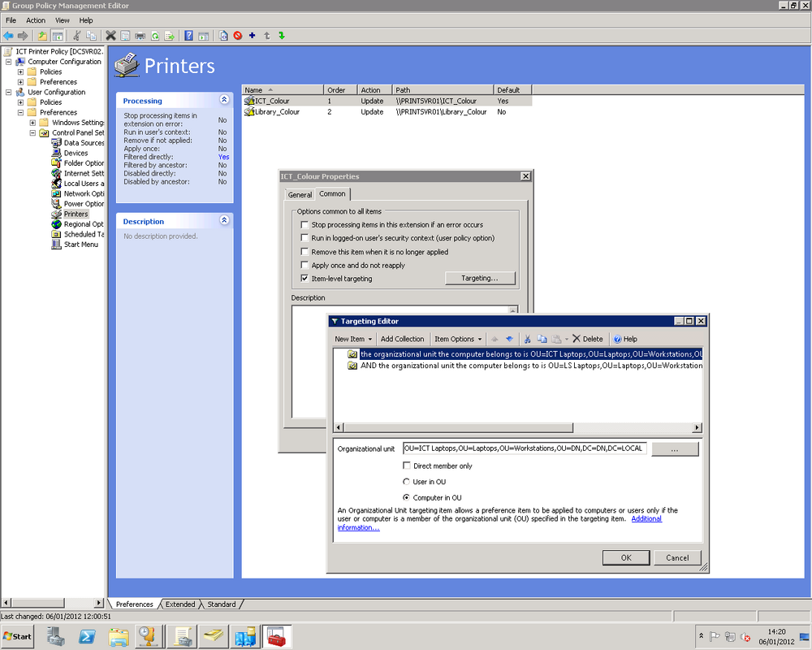Toggle Remove this item when no longer applied

[x=304, y=251]
